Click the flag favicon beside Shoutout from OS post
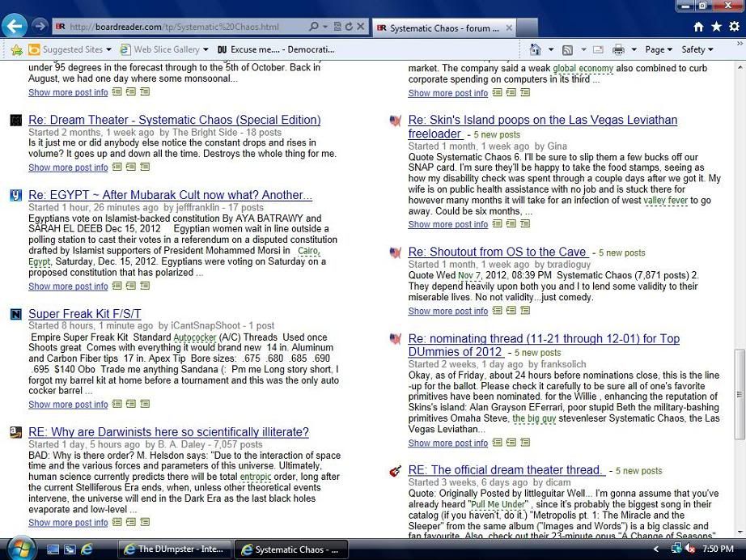 pos(396,252)
